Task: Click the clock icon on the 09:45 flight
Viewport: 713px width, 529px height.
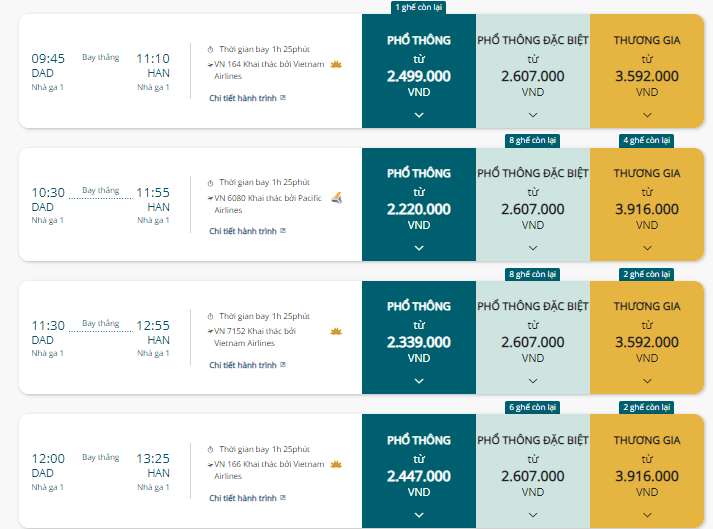Action: (210, 50)
